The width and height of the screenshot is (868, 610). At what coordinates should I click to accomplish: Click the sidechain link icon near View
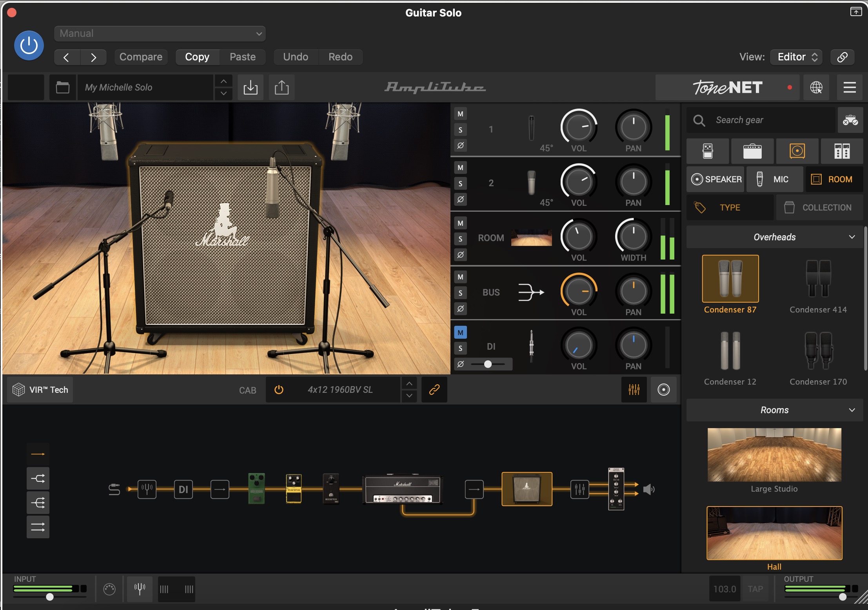(842, 57)
